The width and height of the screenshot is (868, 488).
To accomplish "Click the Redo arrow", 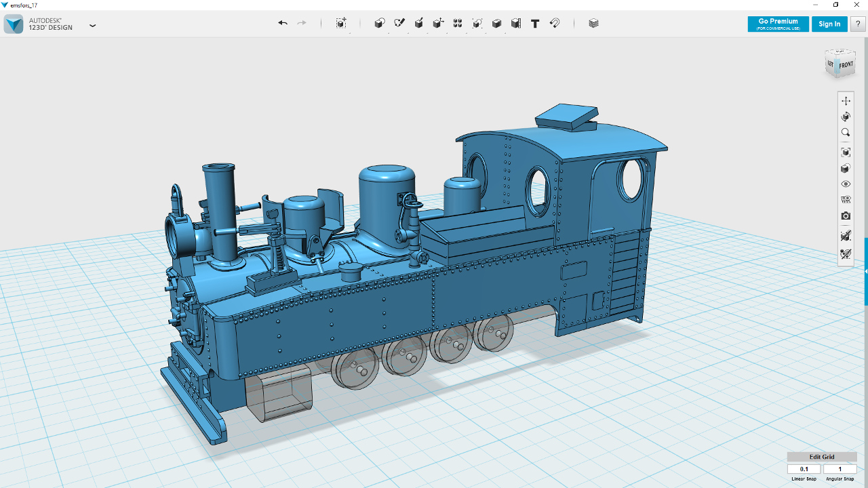I will tap(302, 23).
